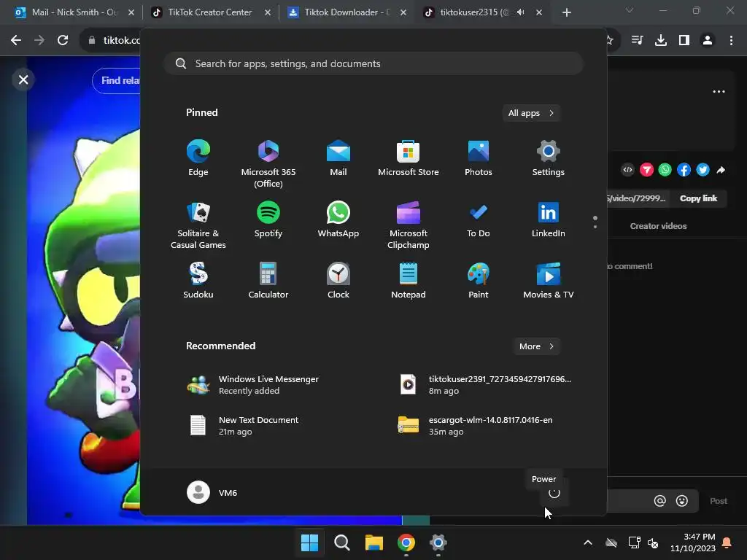Open Notepad

[x=409, y=281]
